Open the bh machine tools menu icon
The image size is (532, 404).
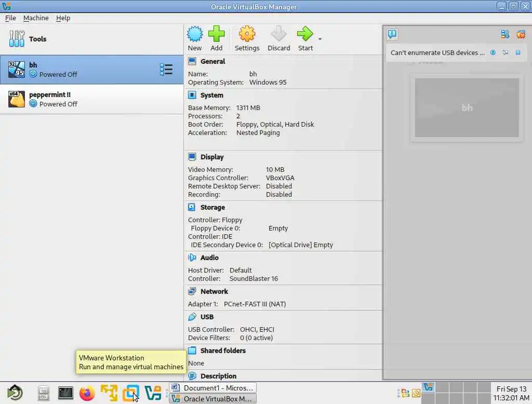pyautogui.click(x=166, y=69)
